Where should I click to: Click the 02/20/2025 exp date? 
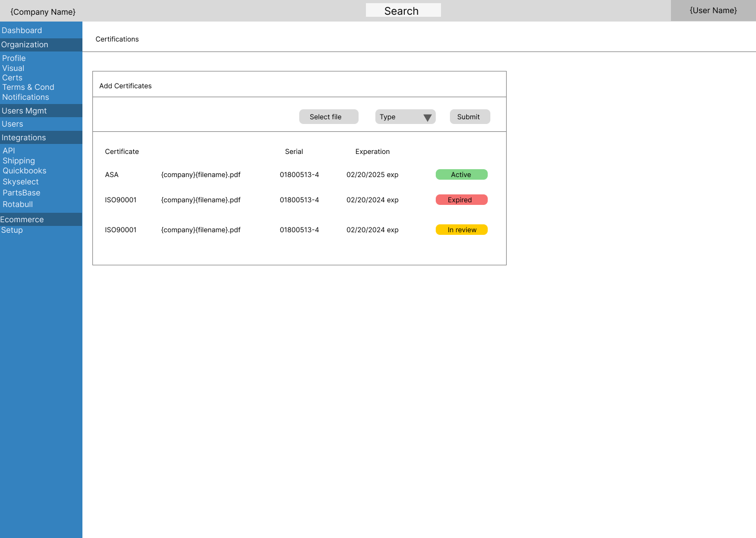pyautogui.click(x=372, y=174)
